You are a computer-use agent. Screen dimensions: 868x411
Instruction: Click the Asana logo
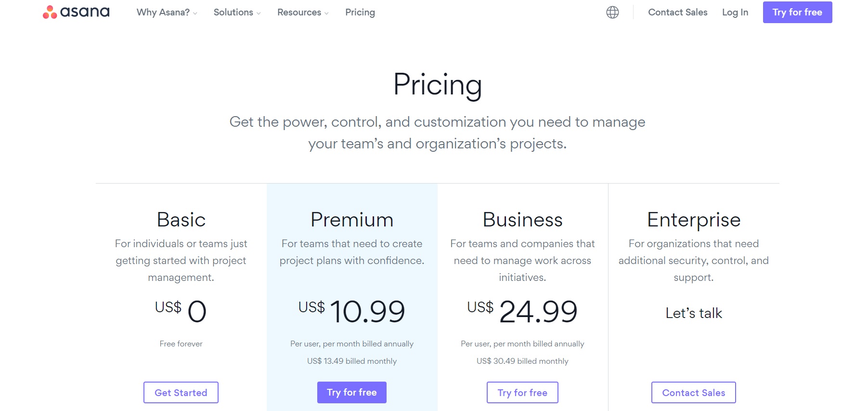(76, 12)
